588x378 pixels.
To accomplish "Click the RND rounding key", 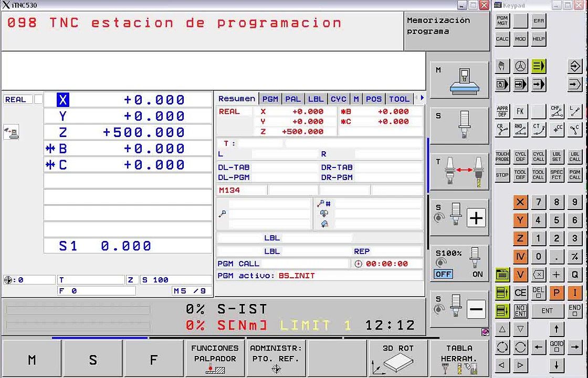I will [x=520, y=129].
